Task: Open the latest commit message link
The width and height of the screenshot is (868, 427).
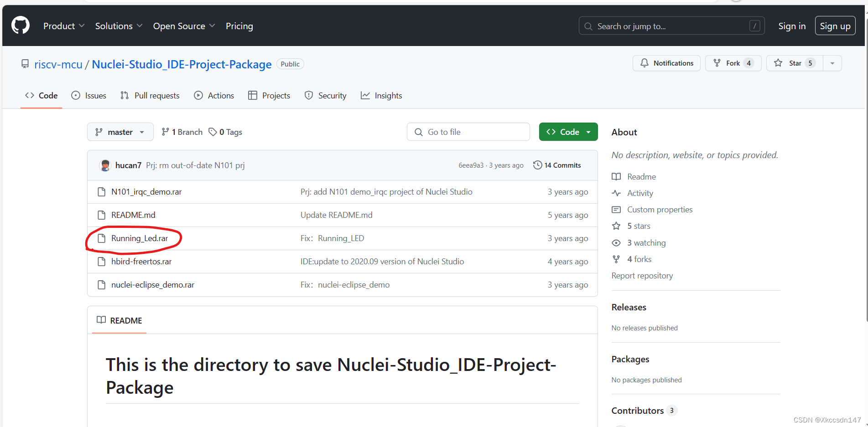Action: pyautogui.click(x=195, y=165)
